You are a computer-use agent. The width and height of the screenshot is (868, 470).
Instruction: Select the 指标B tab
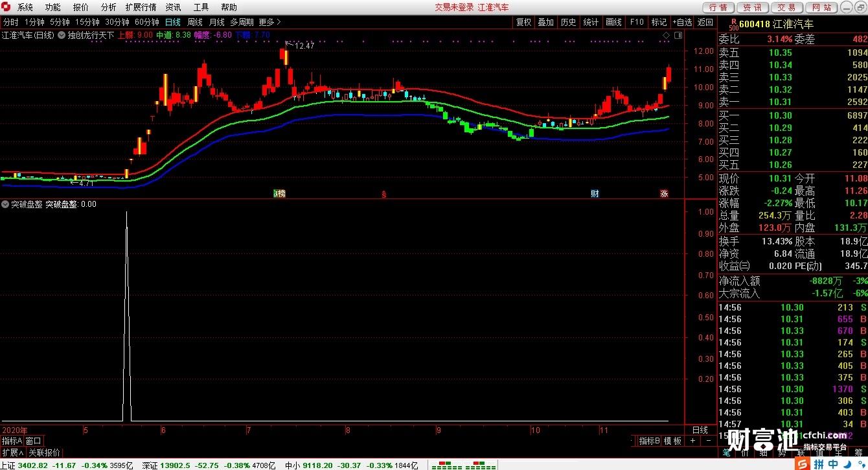649,441
